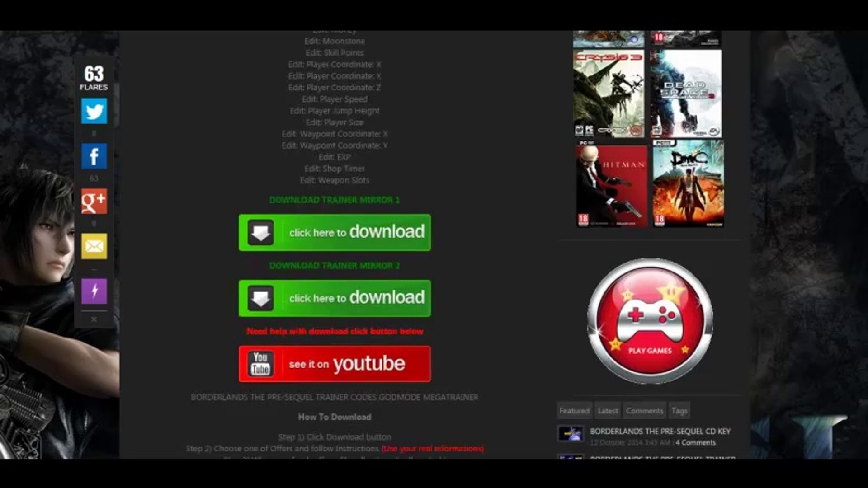Click Mirror 1 click here to download
The width and height of the screenshot is (868, 488).
335,232
